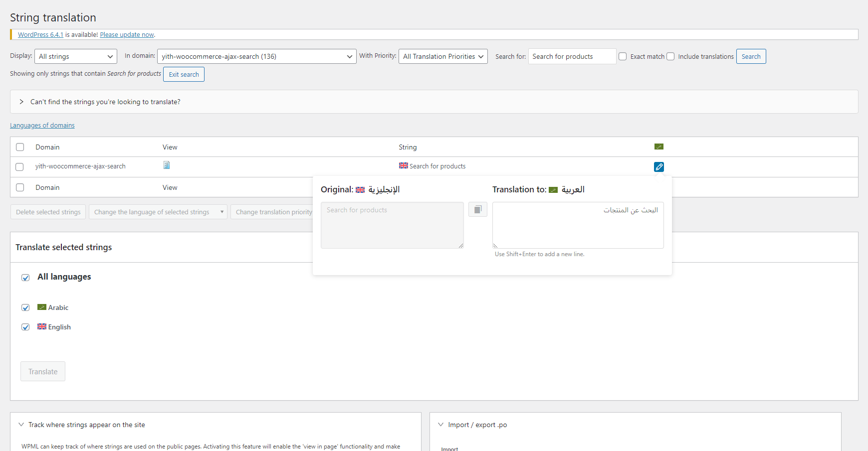Click the Exit search button
The image size is (868, 451).
184,74
